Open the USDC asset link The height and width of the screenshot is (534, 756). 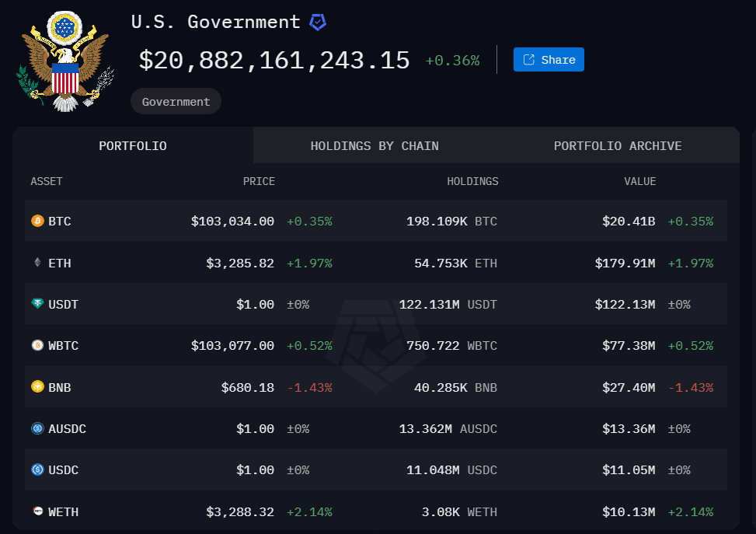(x=63, y=470)
